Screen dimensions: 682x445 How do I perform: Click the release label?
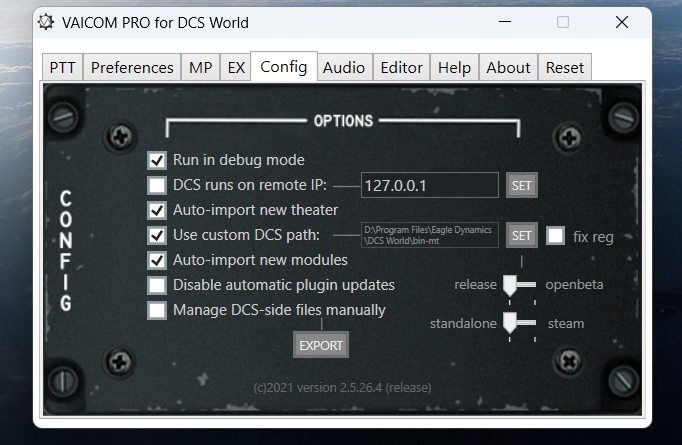475,284
